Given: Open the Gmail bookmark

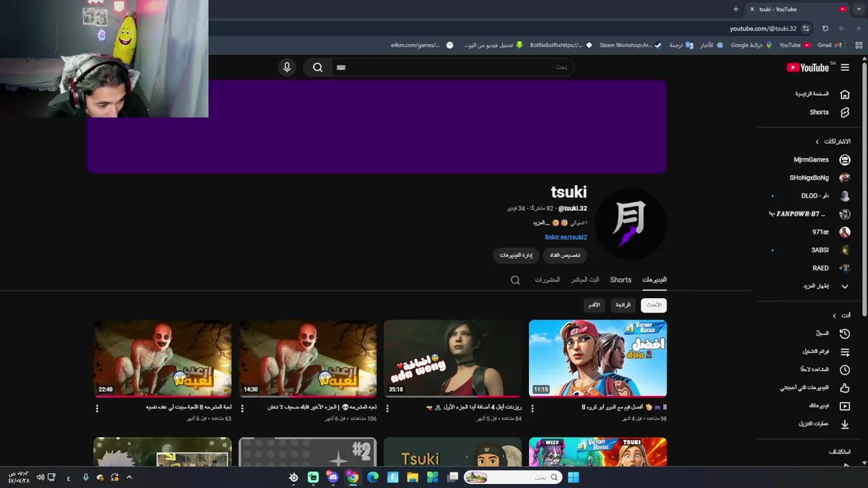Looking at the screenshot, I should [829, 45].
